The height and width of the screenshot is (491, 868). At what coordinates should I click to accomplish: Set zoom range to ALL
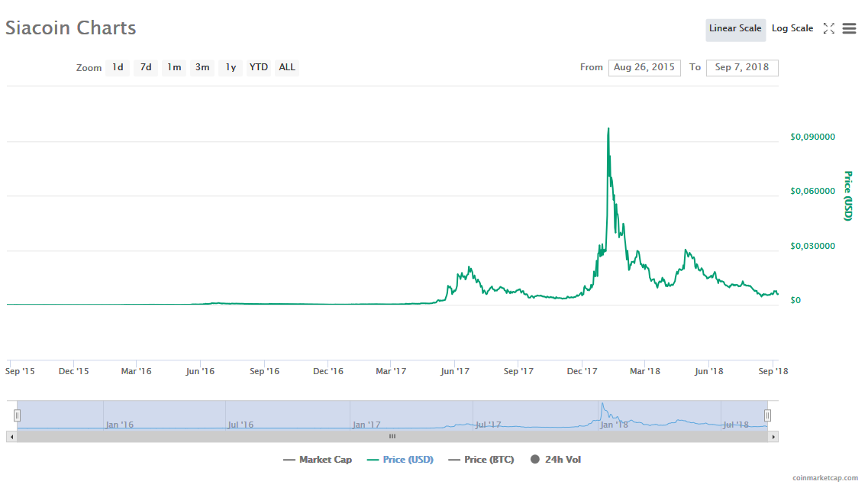[287, 67]
